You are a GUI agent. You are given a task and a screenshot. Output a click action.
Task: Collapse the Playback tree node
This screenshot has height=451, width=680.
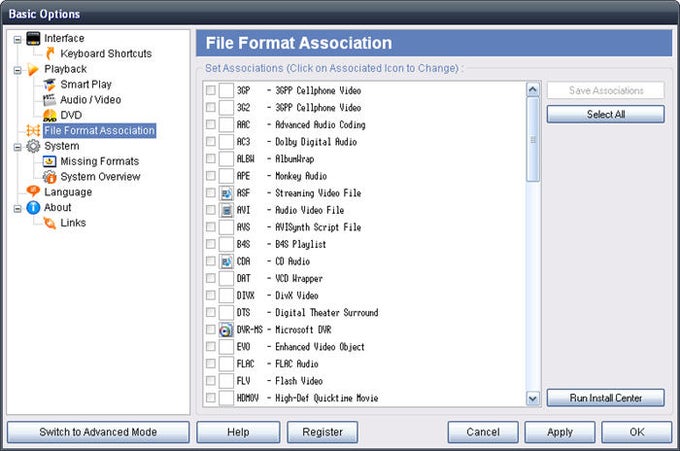pos(17,70)
